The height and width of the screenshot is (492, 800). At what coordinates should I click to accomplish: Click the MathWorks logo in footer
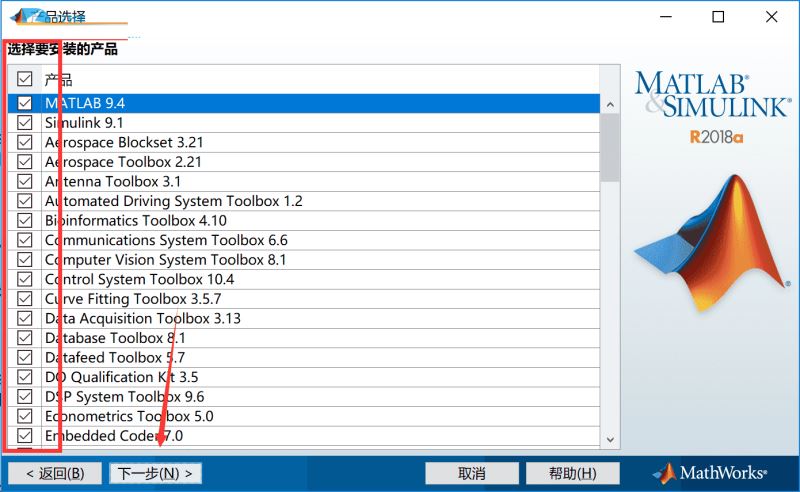pyautogui.click(x=710, y=473)
